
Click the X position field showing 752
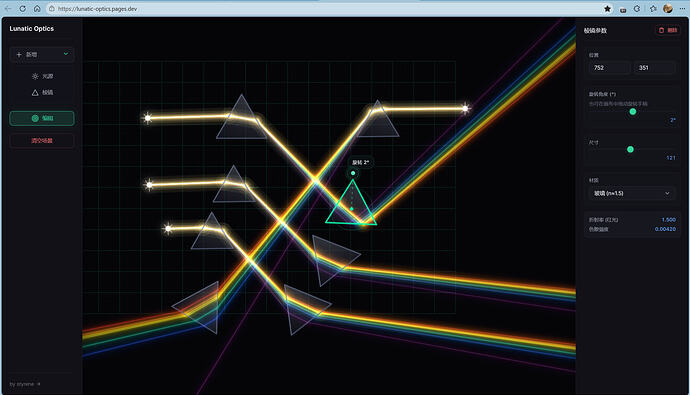609,68
